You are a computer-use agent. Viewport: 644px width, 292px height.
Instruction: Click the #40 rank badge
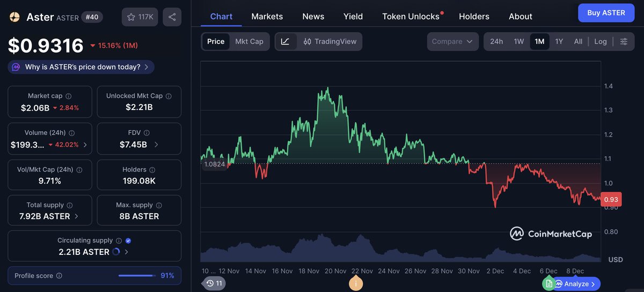pyautogui.click(x=92, y=17)
